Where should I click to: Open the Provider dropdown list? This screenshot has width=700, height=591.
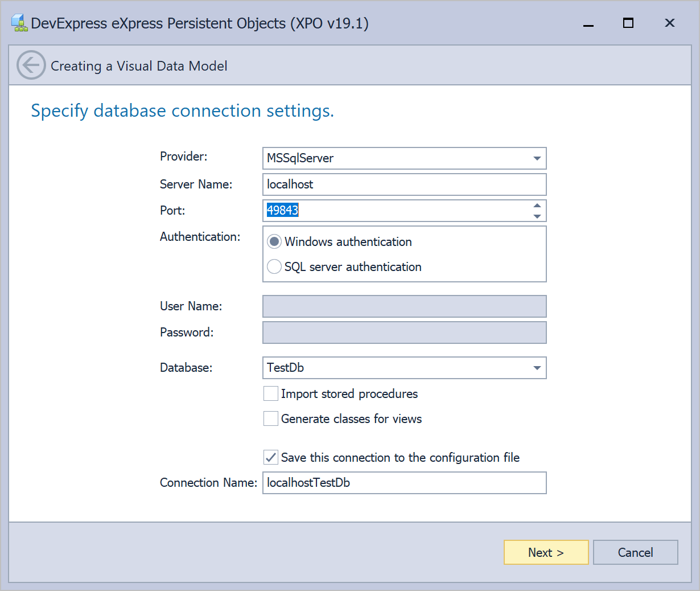(537, 158)
